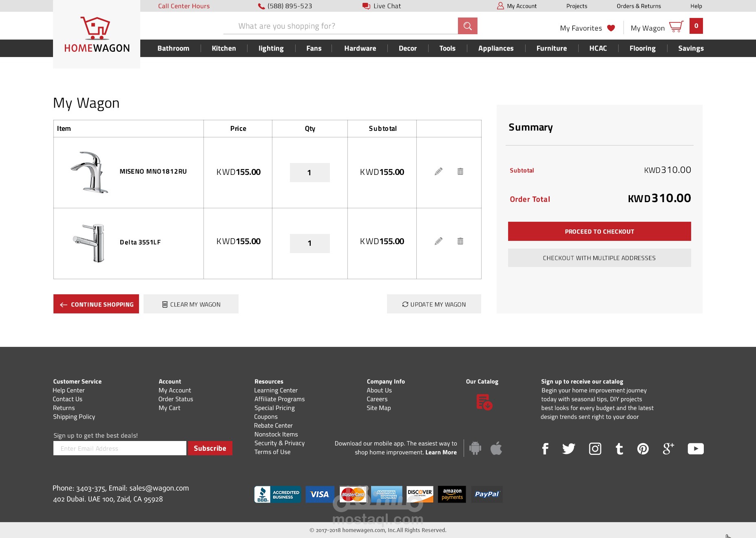756x538 pixels.
Task: Open Shipping Policy footer link
Action: tap(74, 417)
